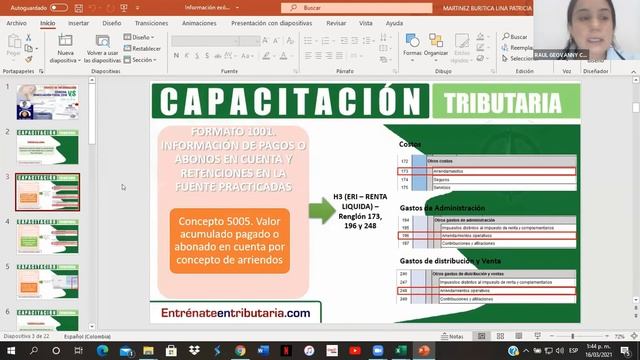The height and width of the screenshot is (360, 640).
Task: Open Zoom from the taskbar
Action: tap(378, 351)
